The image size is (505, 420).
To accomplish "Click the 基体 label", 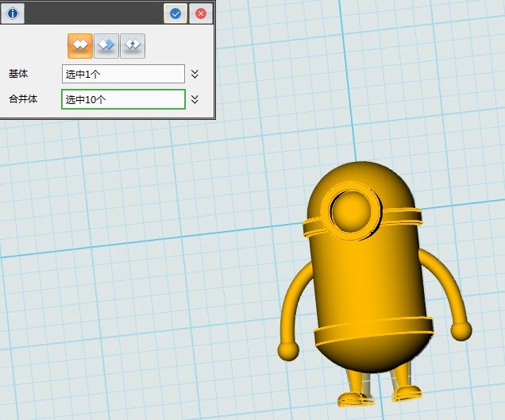I will 18,74.
